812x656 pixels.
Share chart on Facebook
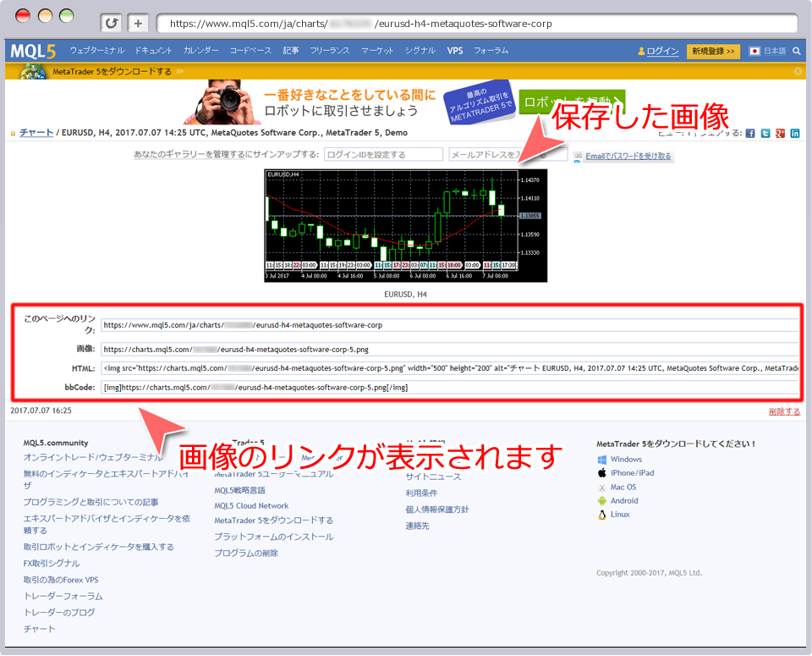tap(750, 133)
